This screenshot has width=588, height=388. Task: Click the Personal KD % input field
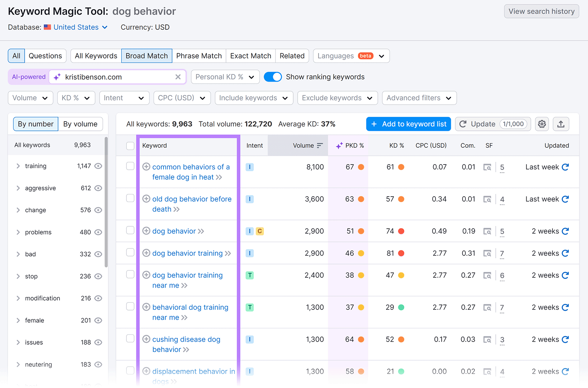pos(220,77)
